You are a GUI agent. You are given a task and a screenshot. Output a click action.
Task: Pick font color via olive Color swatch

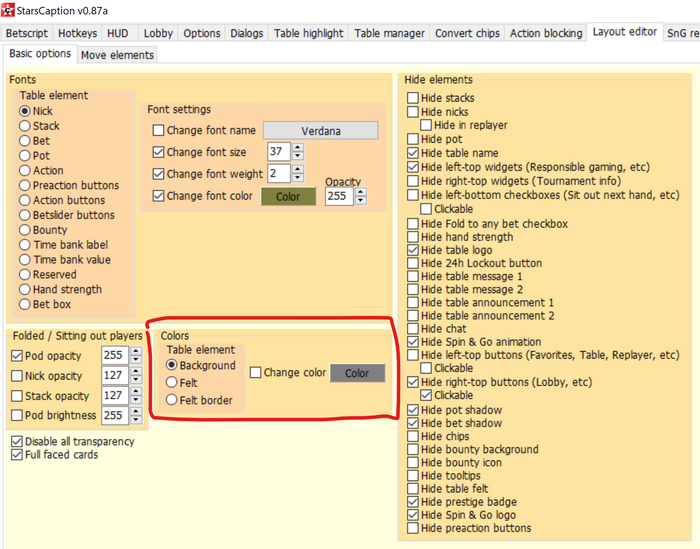coord(288,196)
